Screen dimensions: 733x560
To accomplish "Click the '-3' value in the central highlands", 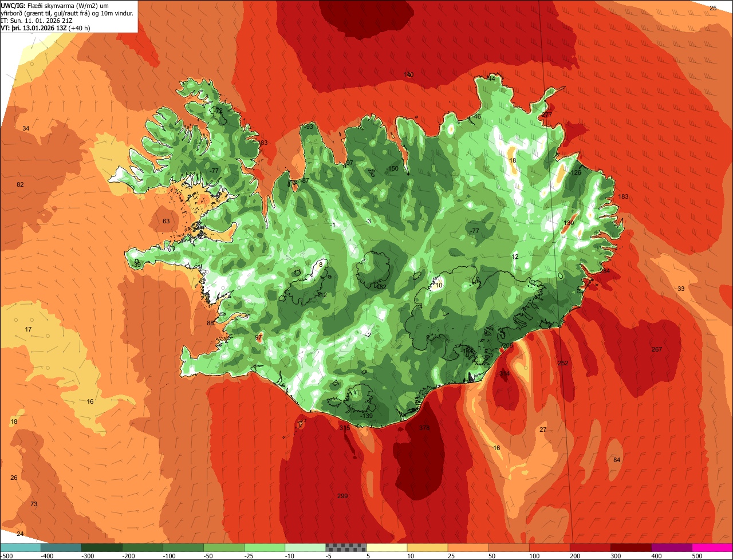I will [368, 222].
